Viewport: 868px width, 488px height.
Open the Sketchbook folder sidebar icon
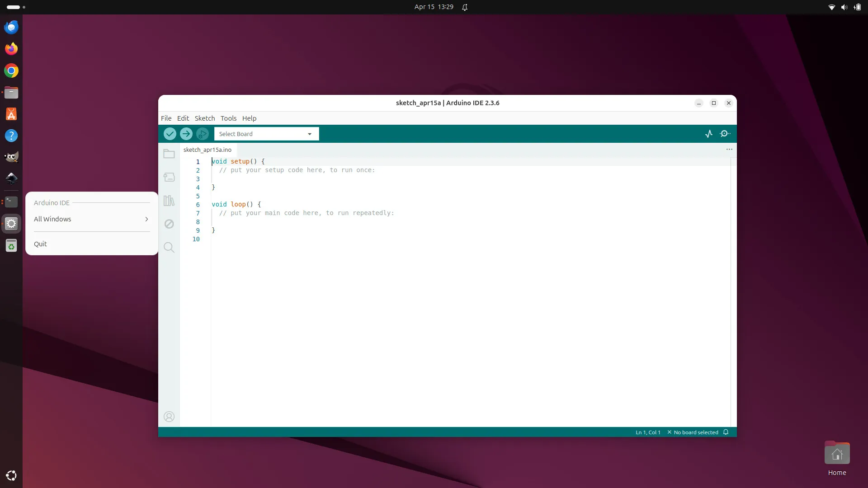click(169, 154)
